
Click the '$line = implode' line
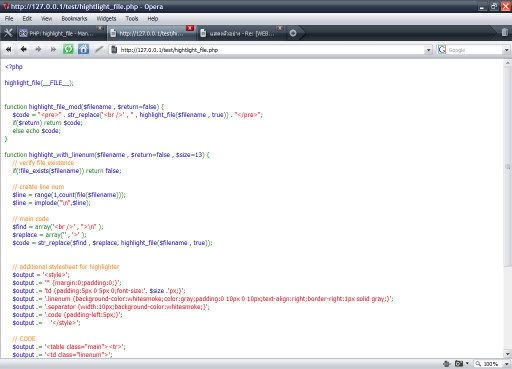click(51, 203)
